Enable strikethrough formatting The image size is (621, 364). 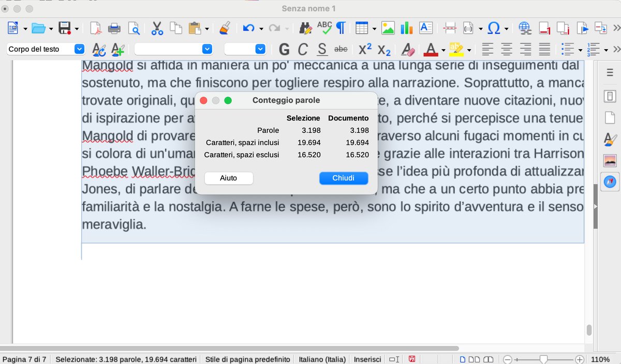(x=341, y=49)
